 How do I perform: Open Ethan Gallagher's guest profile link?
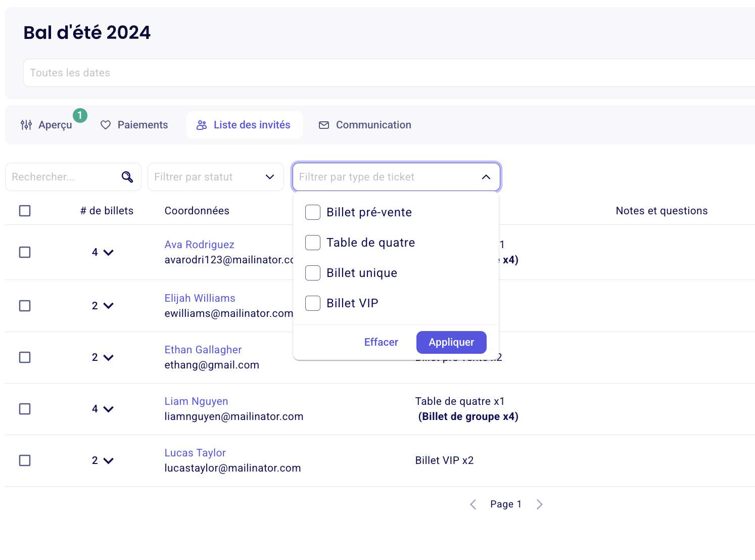(x=203, y=350)
